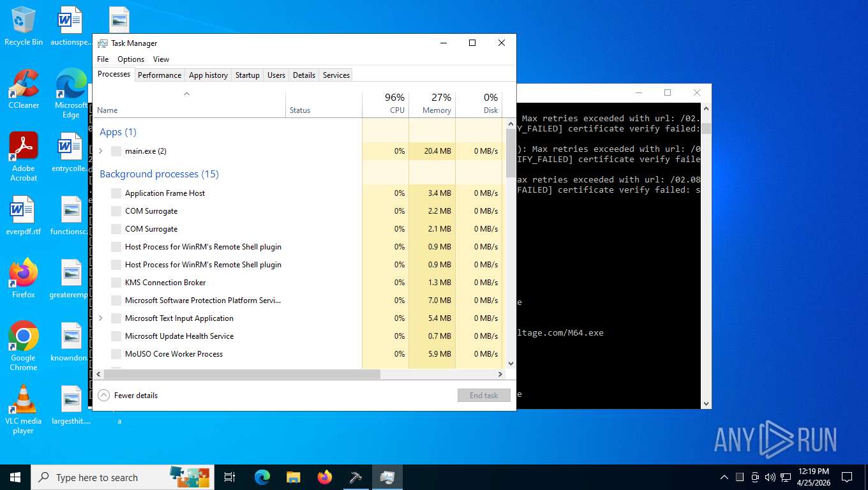Switch to the Performance tab
Image resolution: width=868 pixels, height=490 pixels.
160,75
